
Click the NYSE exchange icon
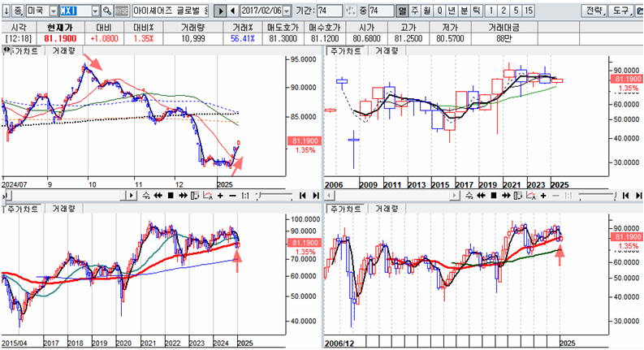point(121,11)
